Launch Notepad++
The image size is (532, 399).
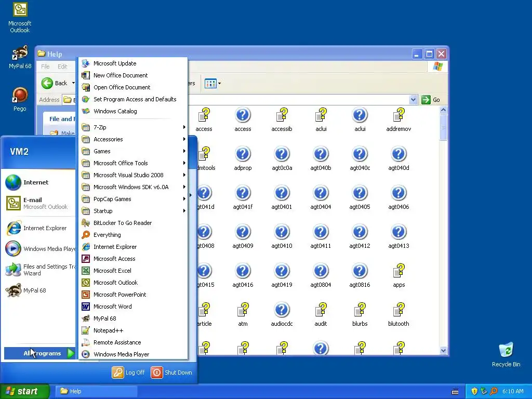pos(133,330)
